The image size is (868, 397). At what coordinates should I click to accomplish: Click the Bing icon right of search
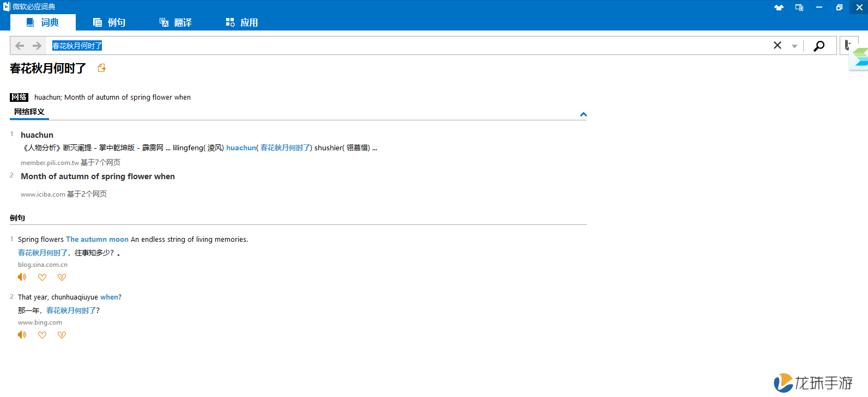coord(848,45)
